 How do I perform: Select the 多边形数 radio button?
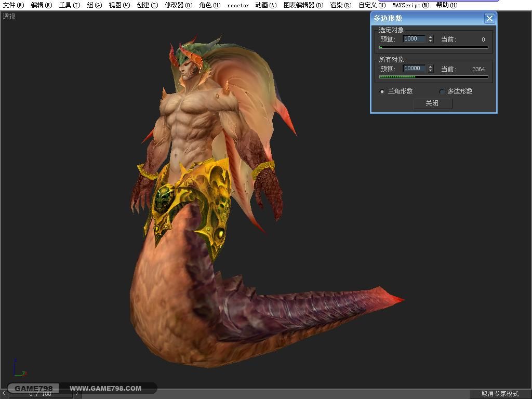pyautogui.click(x=442, y=91)
